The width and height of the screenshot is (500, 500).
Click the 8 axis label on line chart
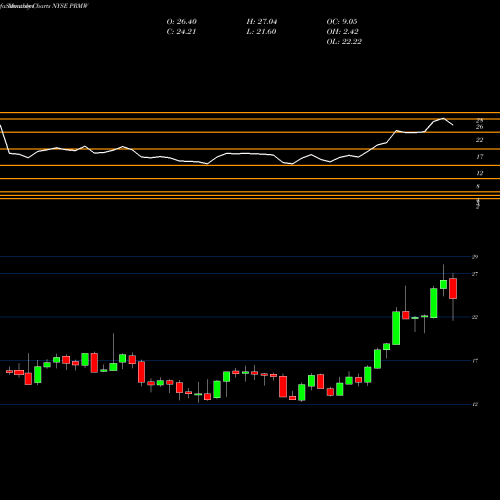[478, 187]
